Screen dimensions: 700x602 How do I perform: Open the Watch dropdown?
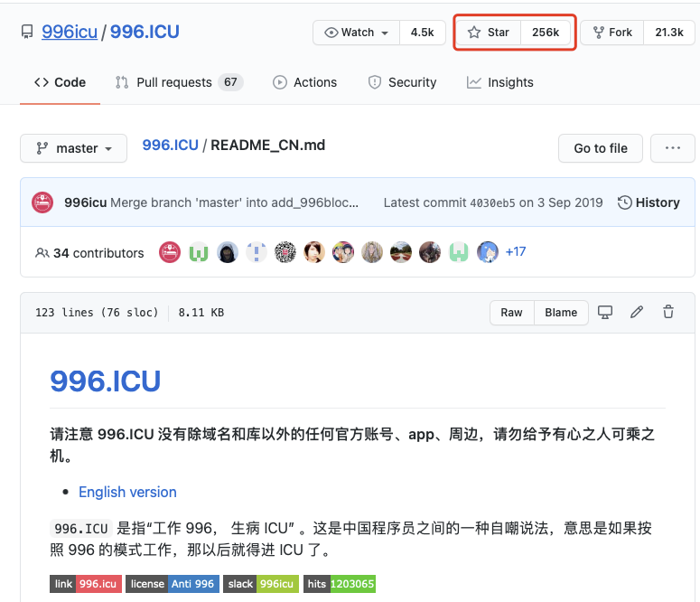[x=356, y=33]
